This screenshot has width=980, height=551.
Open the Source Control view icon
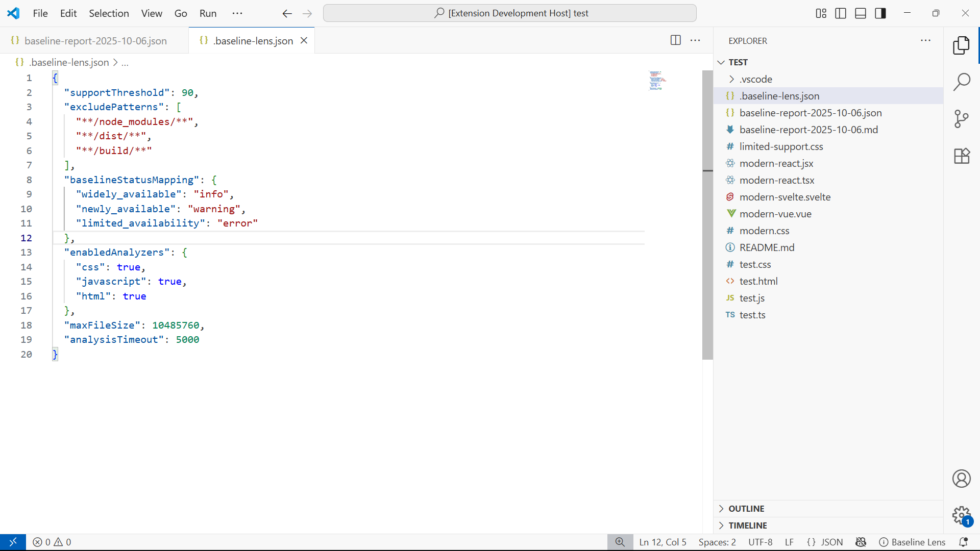[962, 119]
